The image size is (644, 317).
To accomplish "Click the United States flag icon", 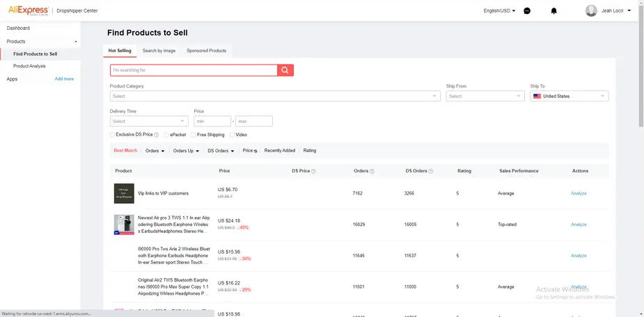I will [x=537, y=96].
